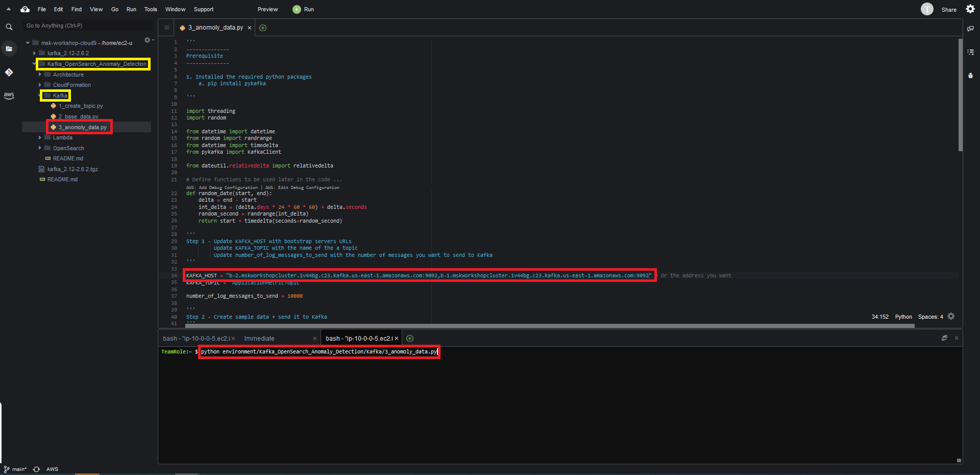
Task: Click the editor vertical scrollbar
Action: (960, 96)
